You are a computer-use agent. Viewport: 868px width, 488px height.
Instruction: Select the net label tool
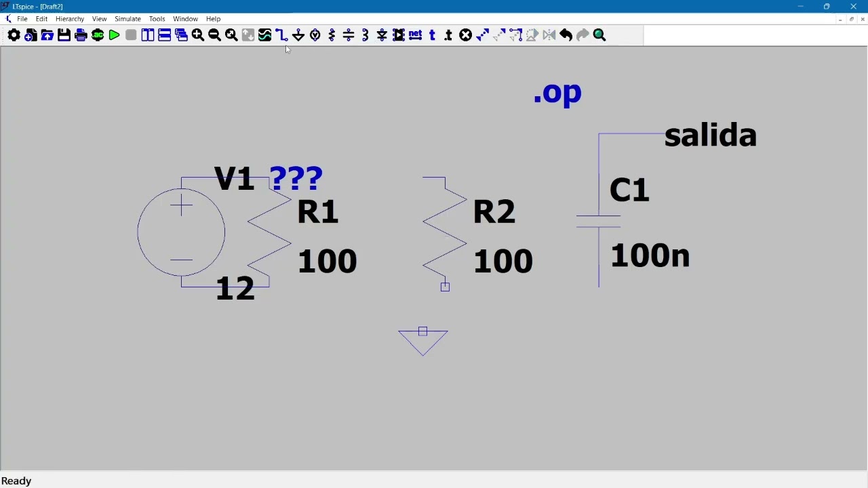point(416,35)
